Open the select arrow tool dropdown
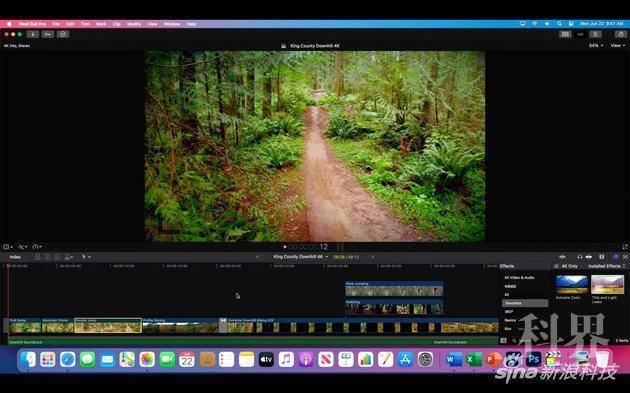Image resolution: width=630 pixels, height=393 pixels. click(x=86, y=257)
